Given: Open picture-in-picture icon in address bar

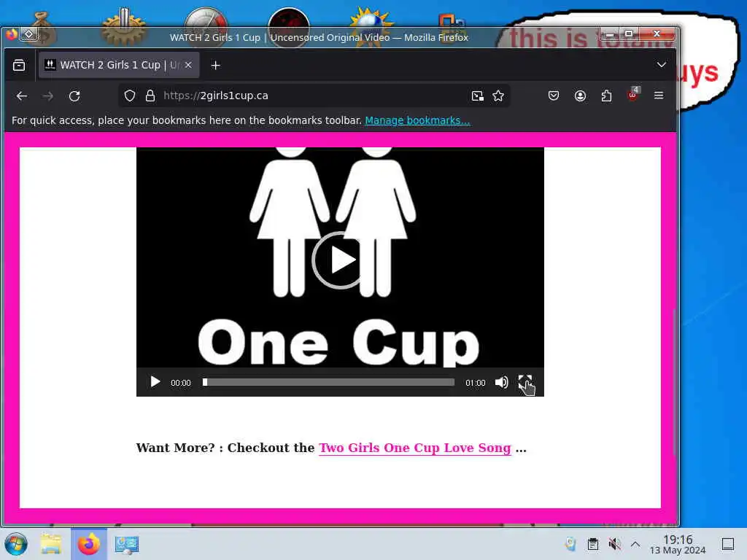Looking at the screenshot, I should 477,96.
